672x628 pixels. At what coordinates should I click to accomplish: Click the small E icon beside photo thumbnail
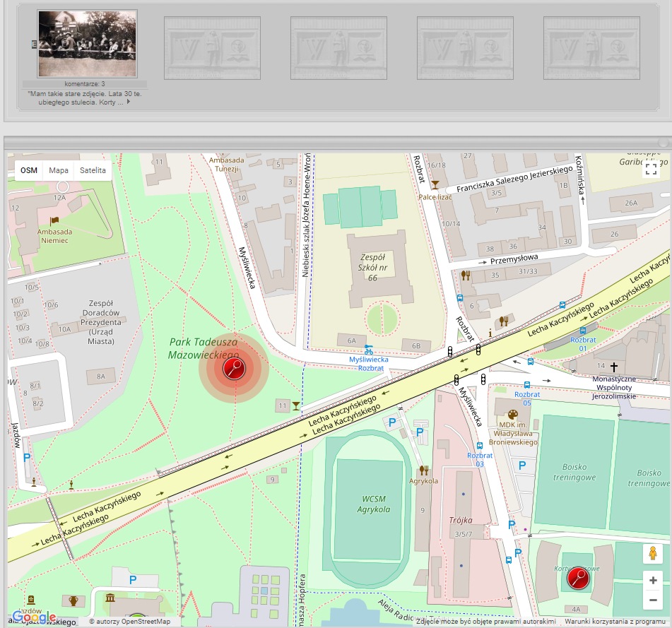click(x=33, y=44)
